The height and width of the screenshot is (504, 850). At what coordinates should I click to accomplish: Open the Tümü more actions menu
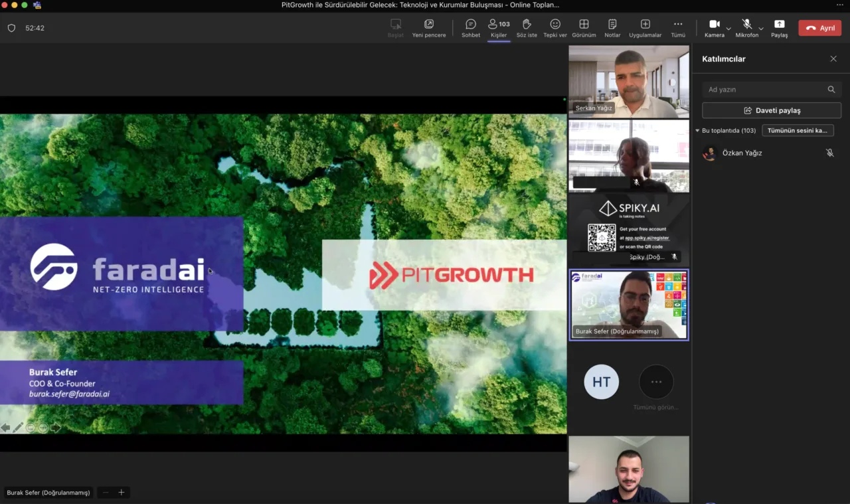pos(678,28)
